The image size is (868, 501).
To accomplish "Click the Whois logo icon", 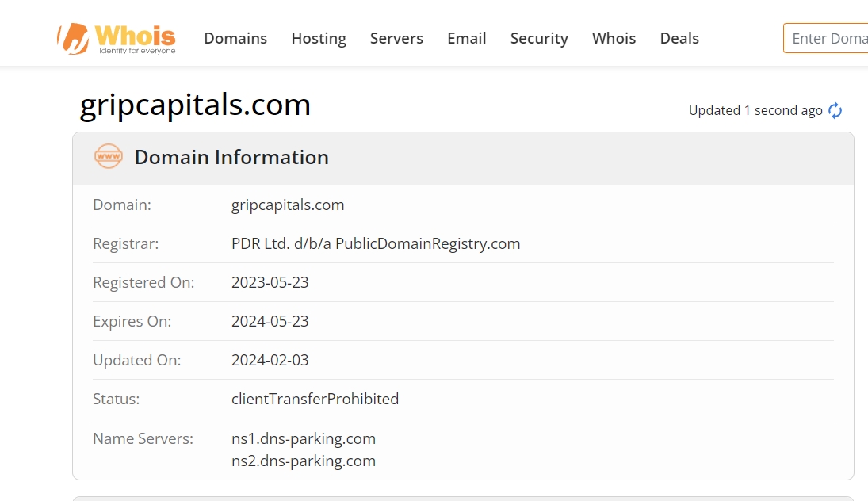I will click(x=73, y=38).
